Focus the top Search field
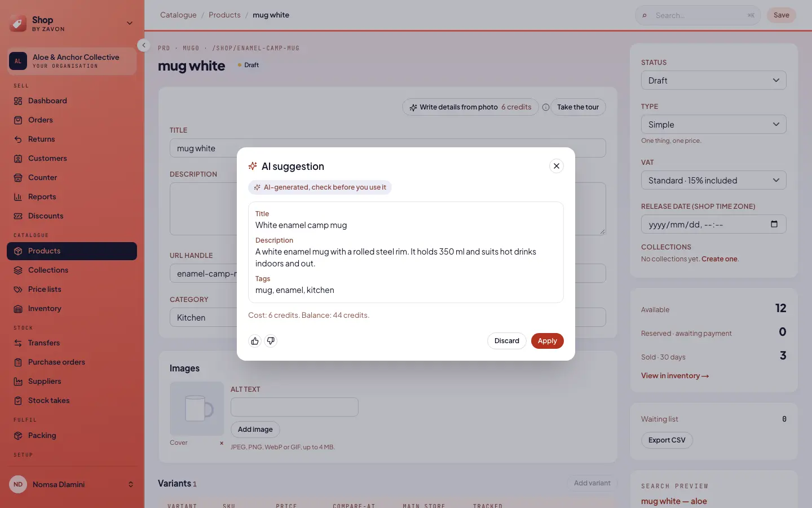This screenshot has width=812, height=508. coord(698,16)
